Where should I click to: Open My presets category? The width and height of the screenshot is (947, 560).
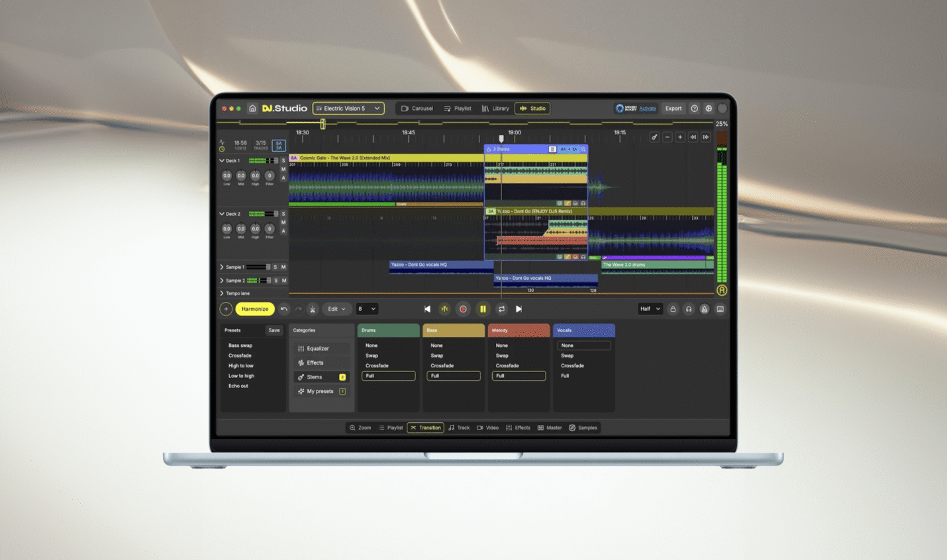(x=301, y=391)
